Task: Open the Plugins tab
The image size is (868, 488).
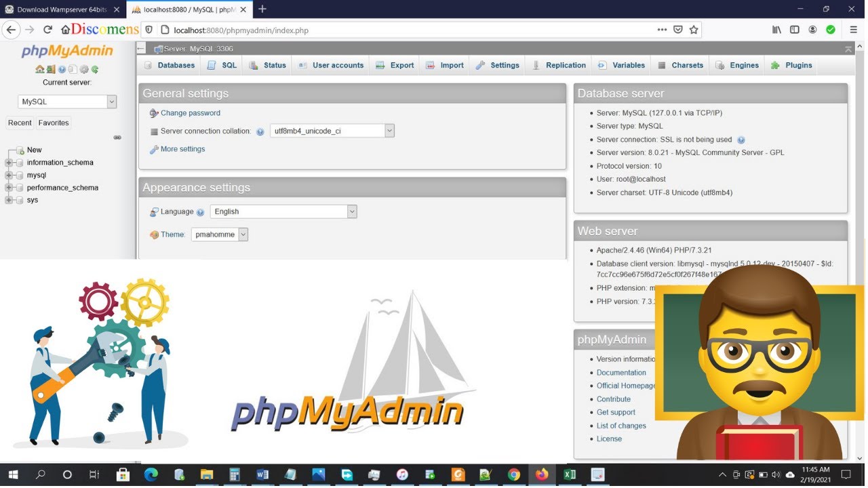Action: pos(791,65)
